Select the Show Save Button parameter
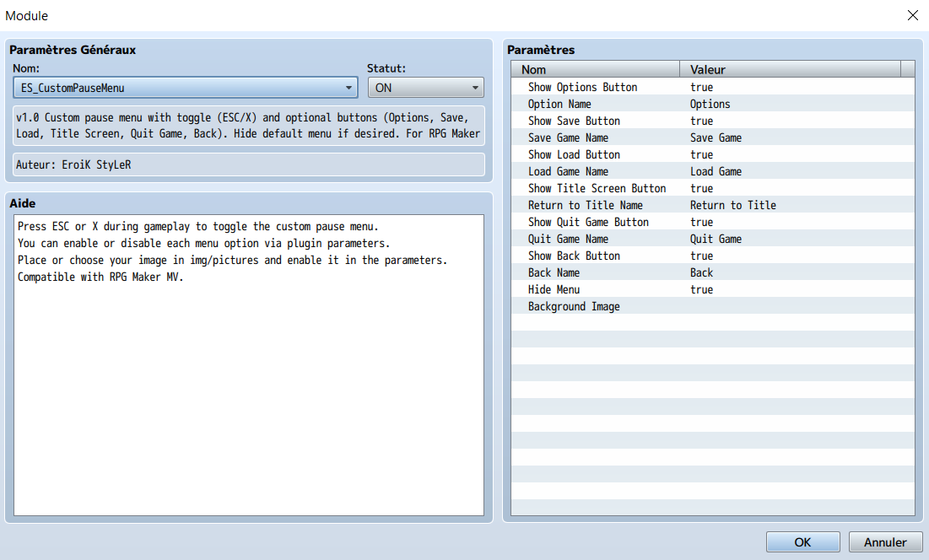Screen dimensions: 929x560 (713, 121)
